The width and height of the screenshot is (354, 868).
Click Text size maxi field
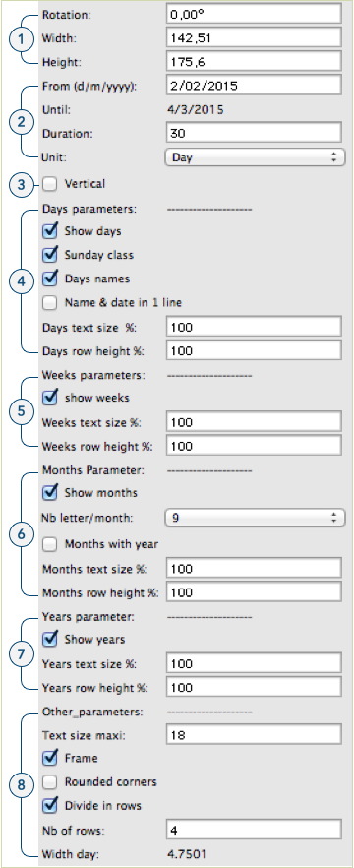pyautogui.click(x=254, y=734)
